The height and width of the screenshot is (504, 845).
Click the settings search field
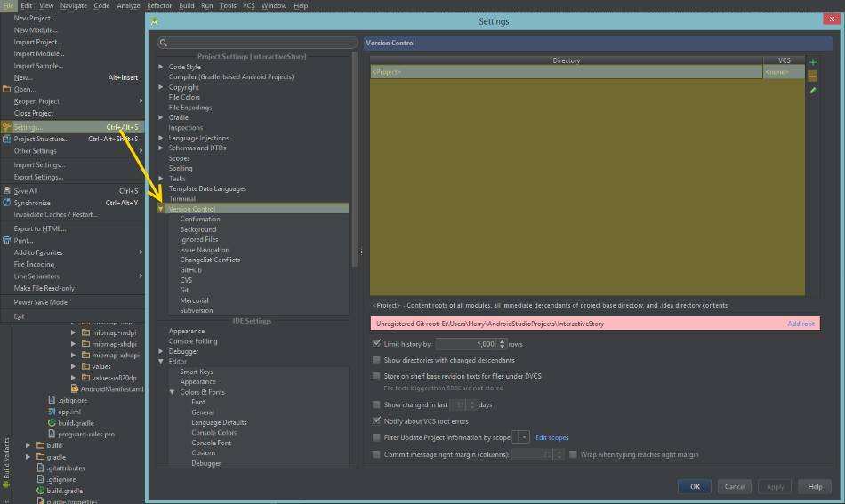point(258,43)
